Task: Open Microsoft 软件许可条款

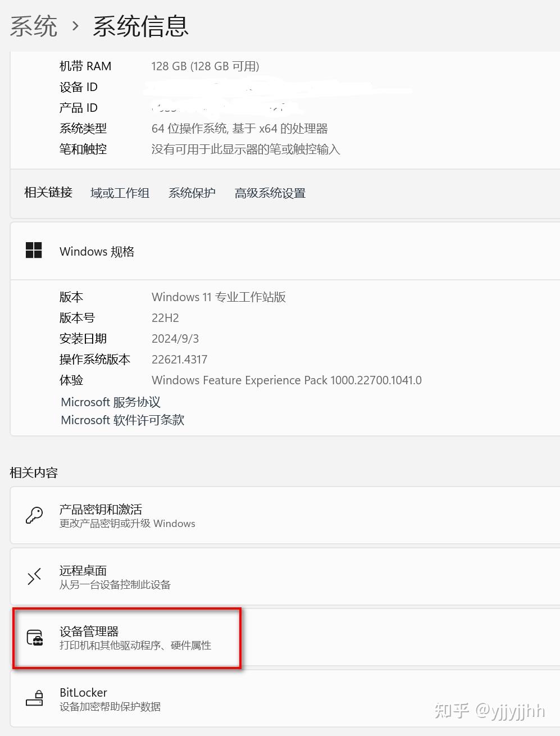Action: pyautogui.click(x=122, y=420)
